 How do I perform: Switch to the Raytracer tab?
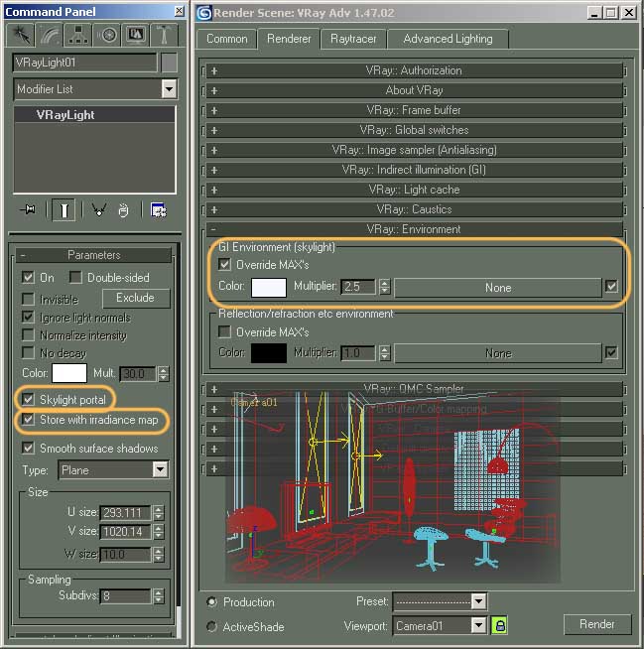pyautogui.click(x=353, y=39)
